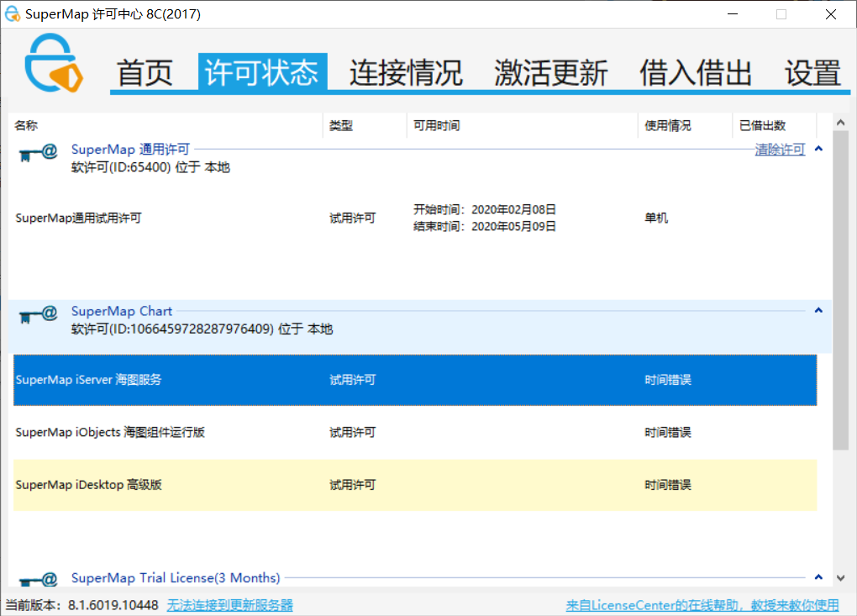Click the key icon beside SuperMap 通用许可
The image size is (857, 616).
tap(38, 152)
